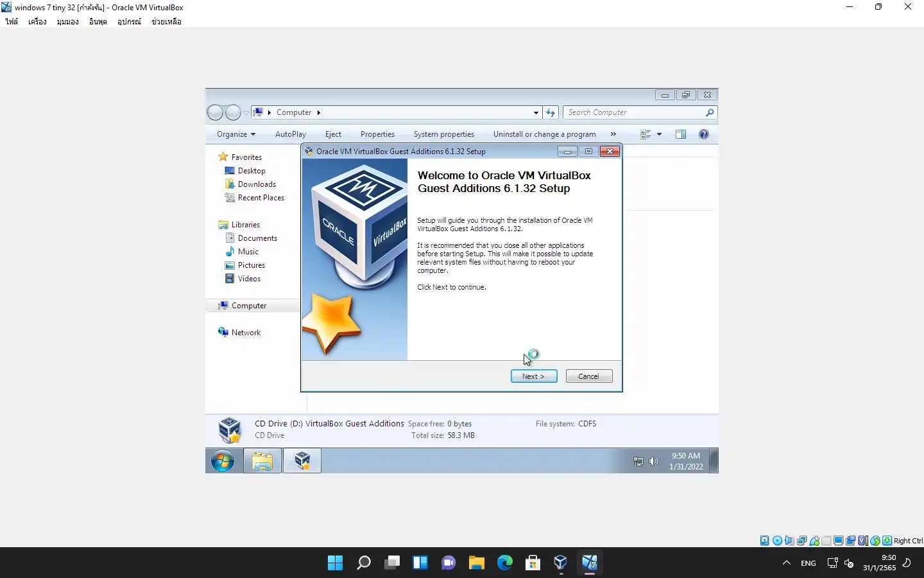
Task: Click keyboard capture green arrow icon
Action: (887, 541)
